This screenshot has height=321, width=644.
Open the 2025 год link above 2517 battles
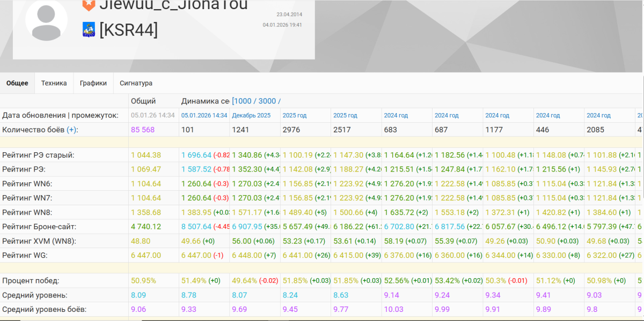tap(345, 115)
